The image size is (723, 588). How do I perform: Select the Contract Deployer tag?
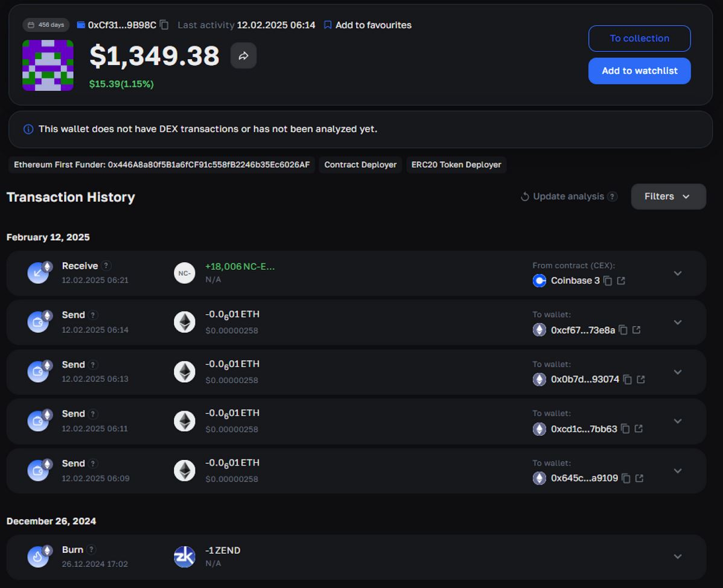(360, 165)
